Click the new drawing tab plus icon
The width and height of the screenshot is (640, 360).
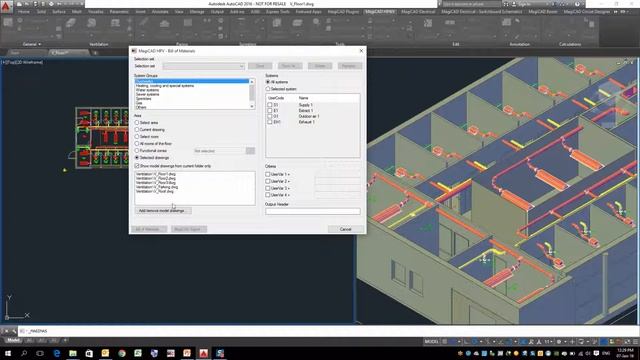[95, 53]
